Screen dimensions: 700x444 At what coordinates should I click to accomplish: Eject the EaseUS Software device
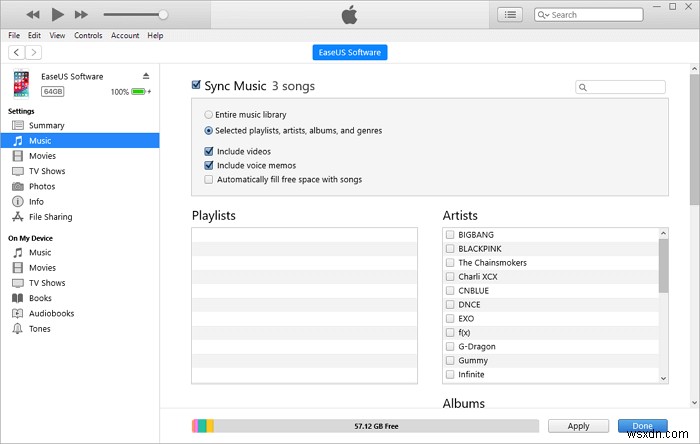tap(146, 76)
